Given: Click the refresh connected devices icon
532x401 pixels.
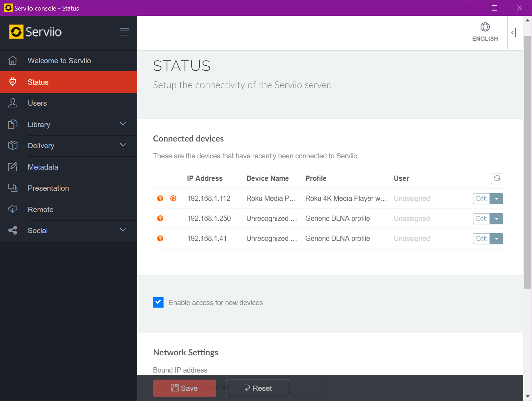Looking at the screenshot, I should [497, 178].
